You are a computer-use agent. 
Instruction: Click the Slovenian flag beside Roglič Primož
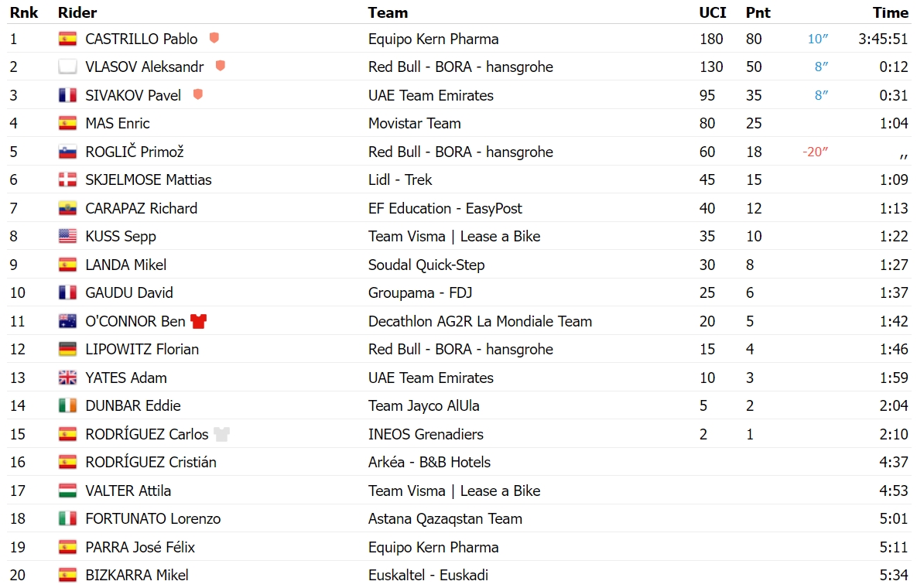(68, 152)
